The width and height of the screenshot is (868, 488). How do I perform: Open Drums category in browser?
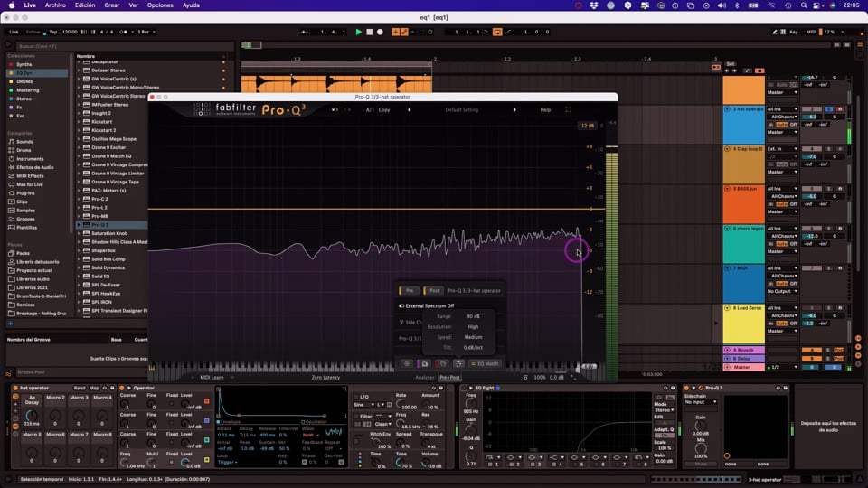pos(24,150)
